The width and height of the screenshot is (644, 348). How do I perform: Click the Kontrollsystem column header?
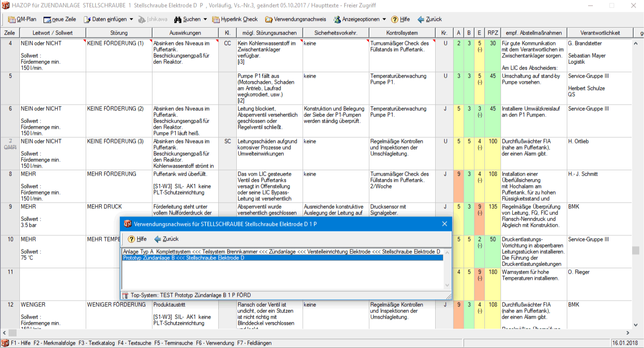click(x=402, y=33)
